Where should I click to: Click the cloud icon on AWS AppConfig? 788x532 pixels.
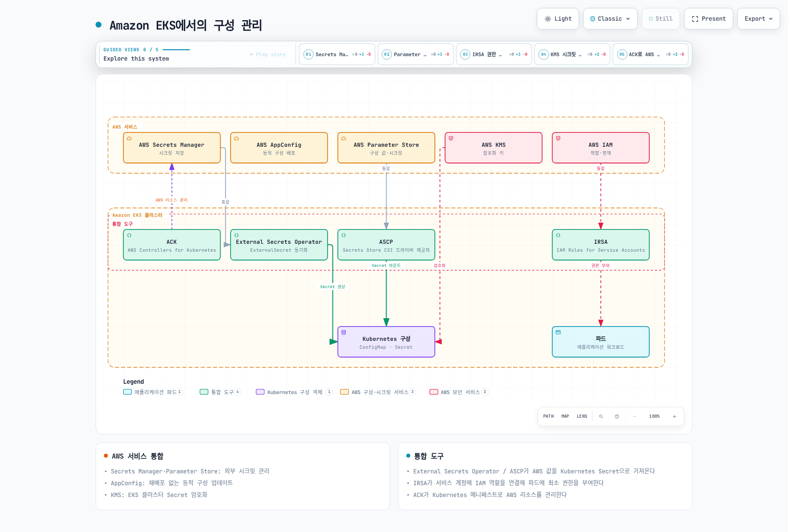[x=236, y=138]
